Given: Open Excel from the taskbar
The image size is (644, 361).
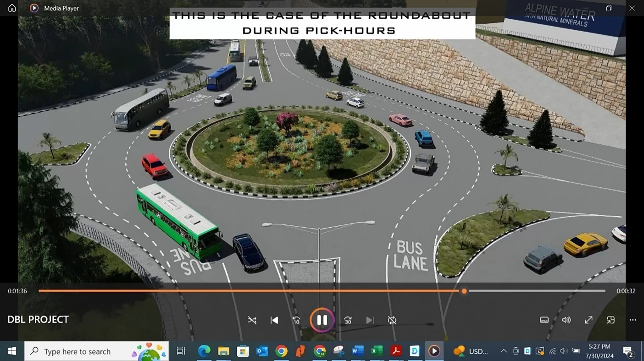Looking at the screenshot, I should pyautogui.click(x=377, y=351).
